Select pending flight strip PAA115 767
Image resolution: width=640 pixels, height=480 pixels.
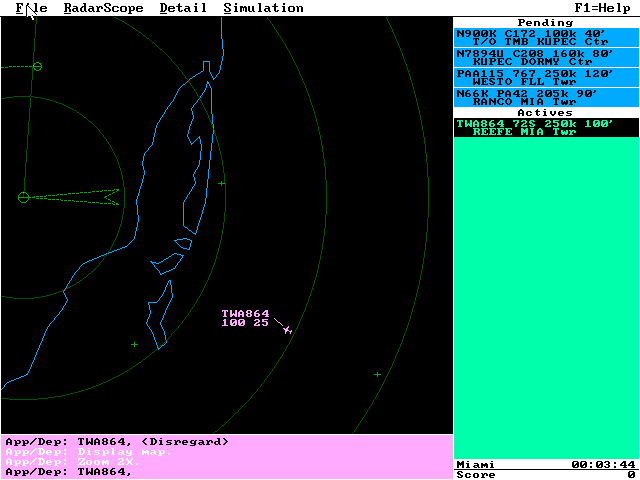coord(547,78)
